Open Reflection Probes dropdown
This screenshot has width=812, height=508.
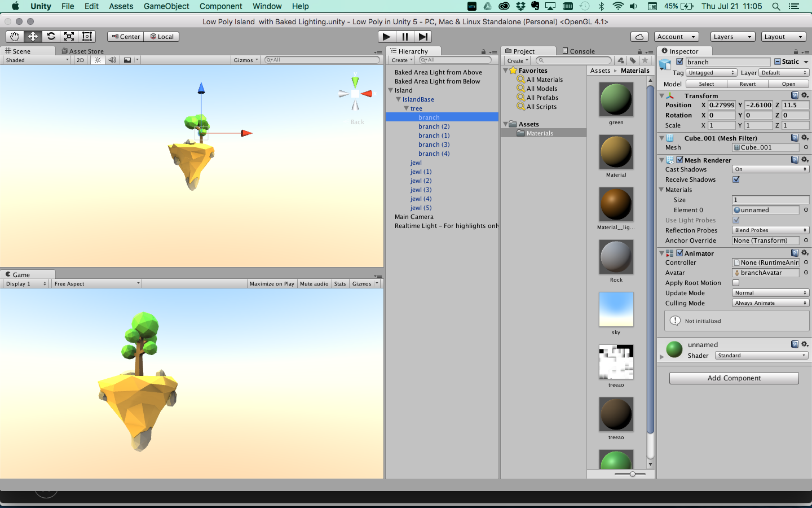[770, 230]
